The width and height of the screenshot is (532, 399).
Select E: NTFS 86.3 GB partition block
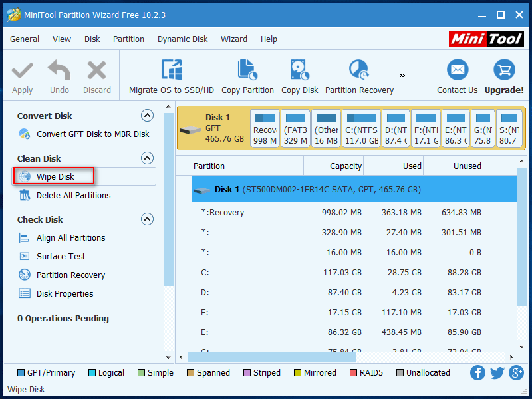click(456, 128)
